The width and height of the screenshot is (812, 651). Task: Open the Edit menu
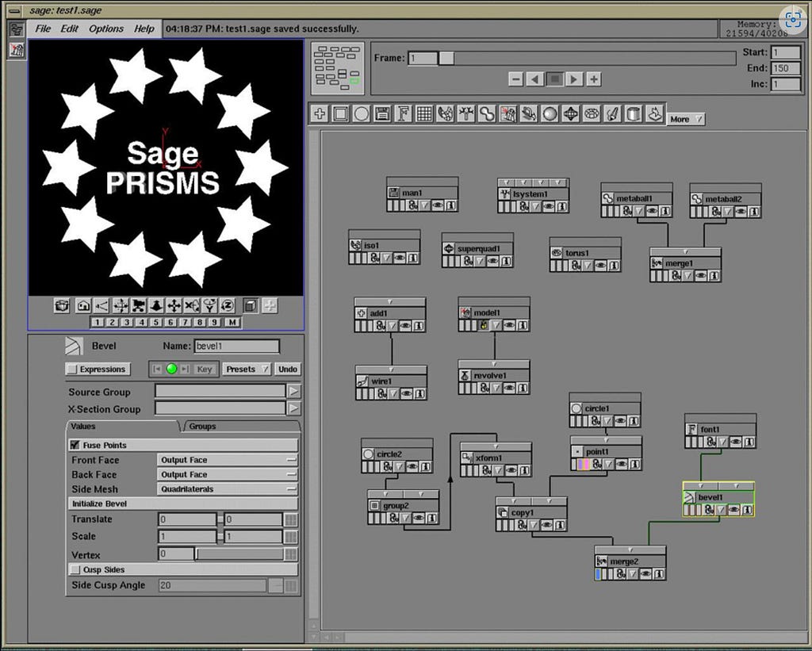[70, 29]
